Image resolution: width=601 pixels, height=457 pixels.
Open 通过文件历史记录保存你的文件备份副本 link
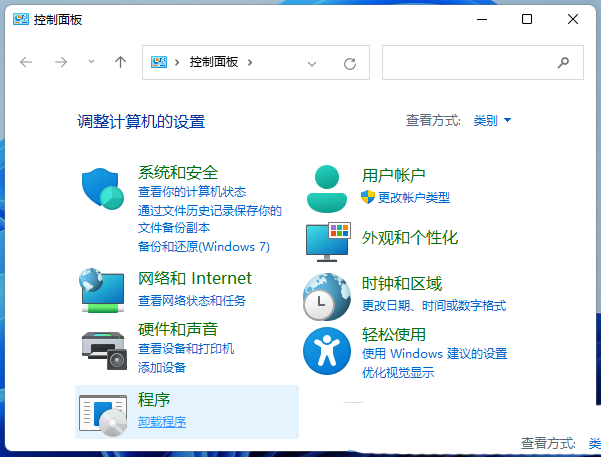click(210, 219)
